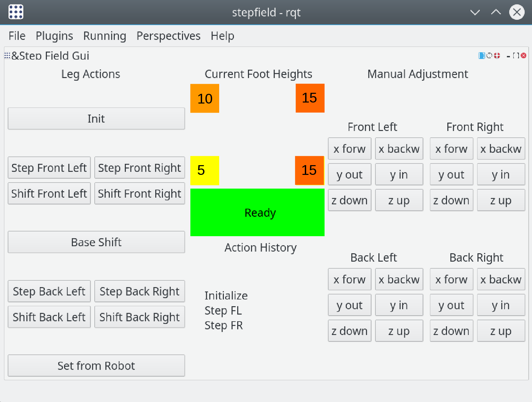This screenshot has width=532, height=402.
Task: Open the plugin help lifebuoy icon
Action: click(x=497, y=56)
